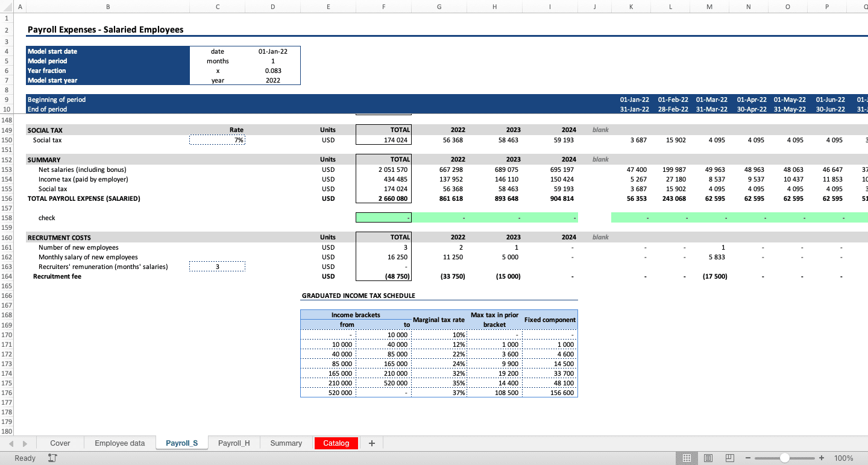
Task: Select column F header
Action: click(383, 7)
